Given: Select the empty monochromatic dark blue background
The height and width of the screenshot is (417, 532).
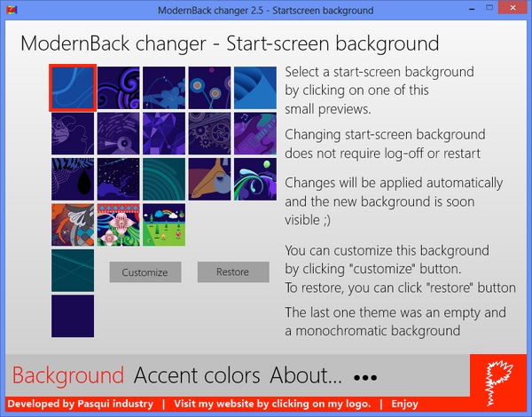Looking at the screenshot, I should [x=73, y=316].
